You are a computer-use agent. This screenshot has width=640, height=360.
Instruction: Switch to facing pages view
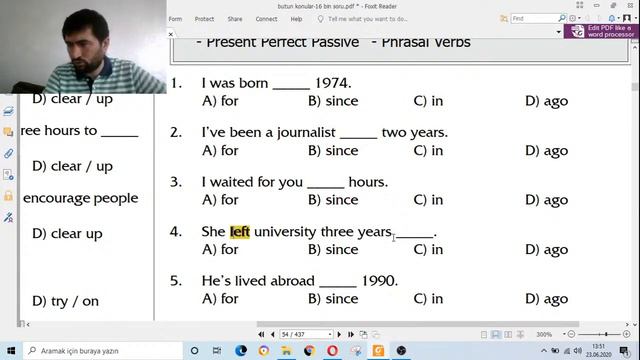(x=508, y=334)
